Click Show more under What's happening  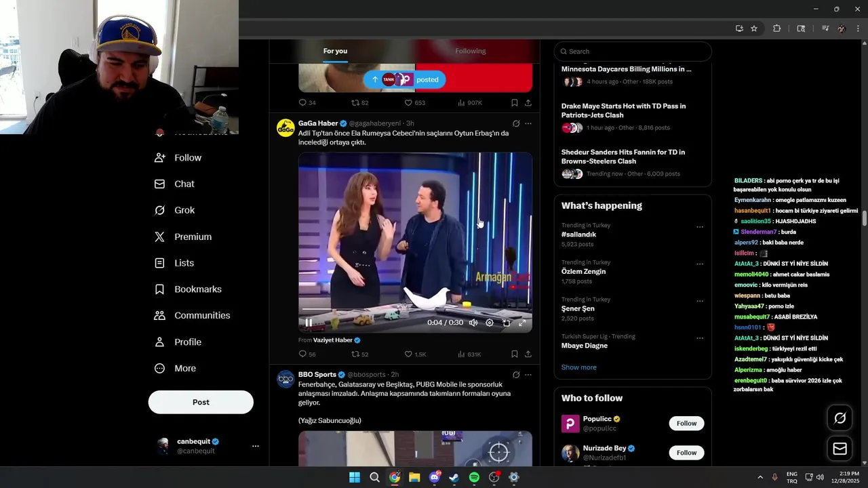[x=578, y=367]
